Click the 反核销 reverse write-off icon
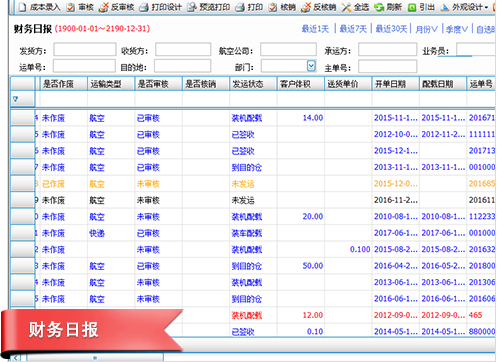The height and width of the screenshot is (362, 498). [306, 7]
